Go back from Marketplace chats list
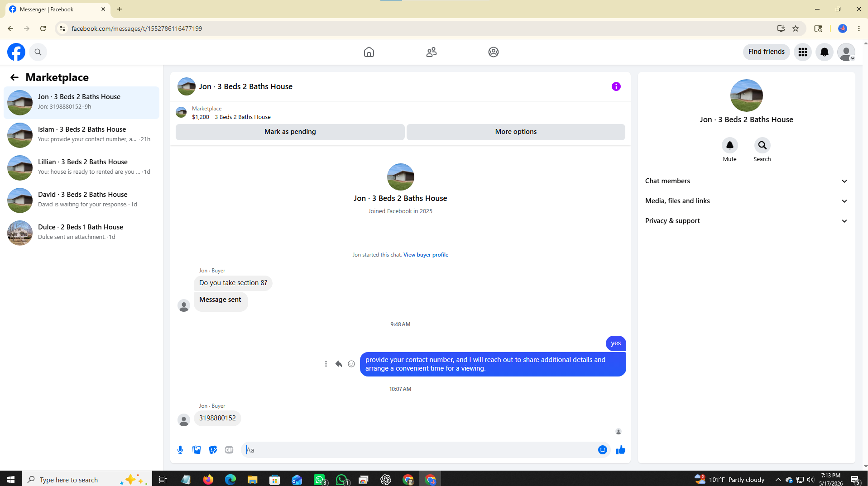The width and height of the screenshot is (868, 486). (14, 77)
